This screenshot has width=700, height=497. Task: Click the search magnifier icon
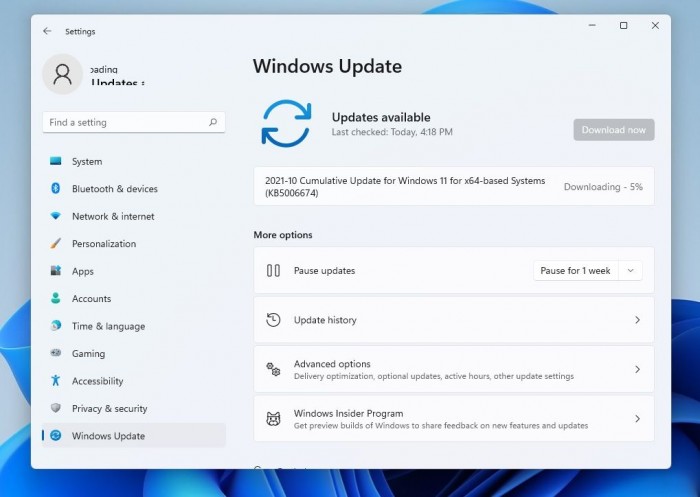[x=213, y=122]
